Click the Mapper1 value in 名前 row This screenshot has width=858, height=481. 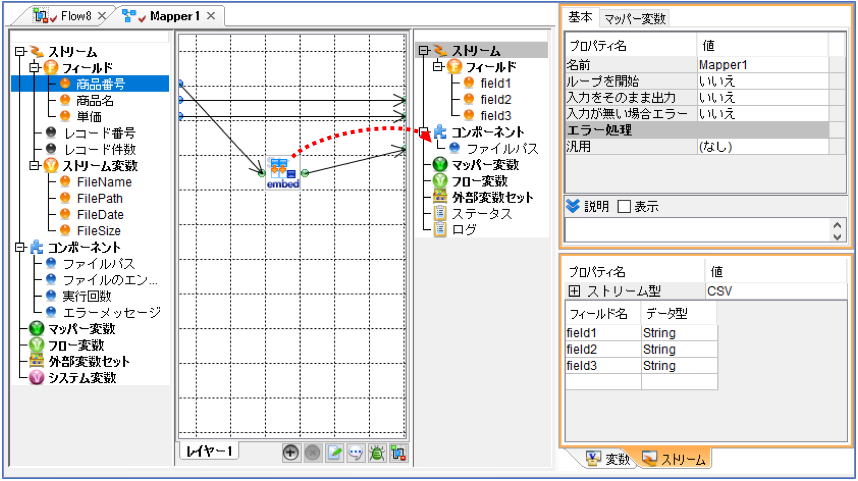tap(722, 65)
